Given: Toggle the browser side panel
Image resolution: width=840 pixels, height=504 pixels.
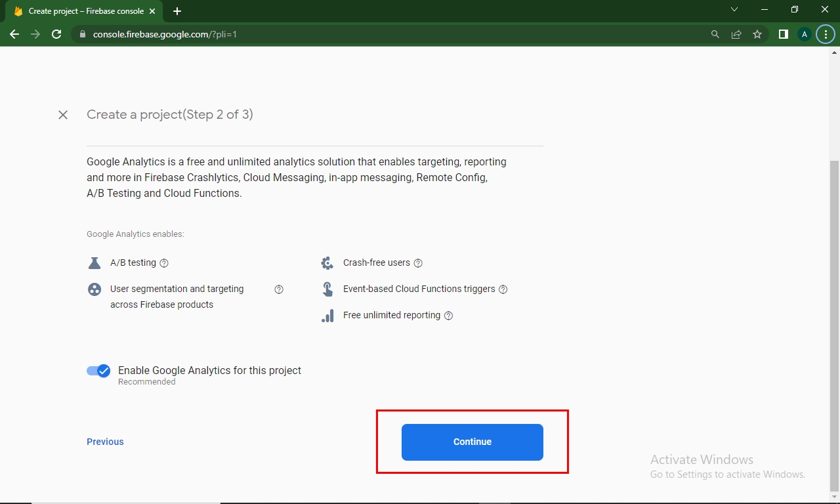Looking at the screenshot, I should pos(783,34).
